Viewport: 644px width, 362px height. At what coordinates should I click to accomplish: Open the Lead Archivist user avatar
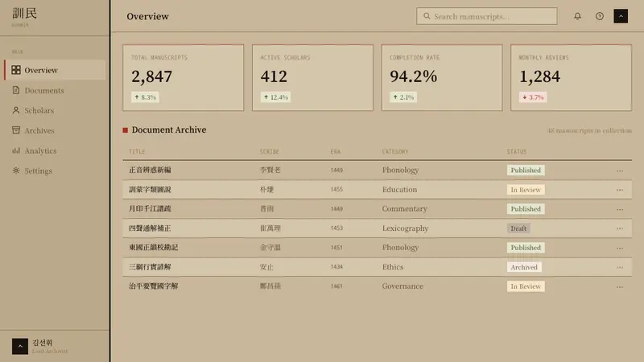19,346
